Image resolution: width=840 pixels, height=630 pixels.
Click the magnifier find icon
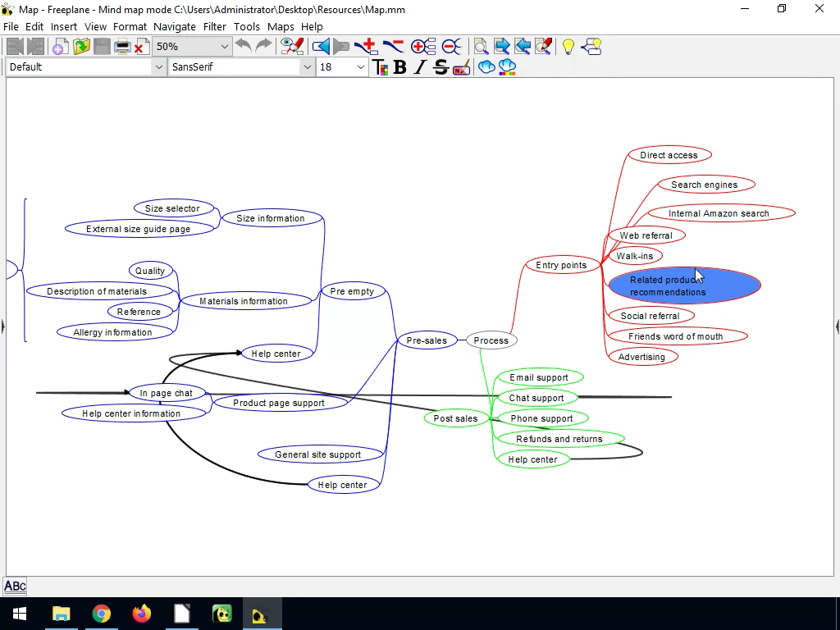[x=481, y=47]
